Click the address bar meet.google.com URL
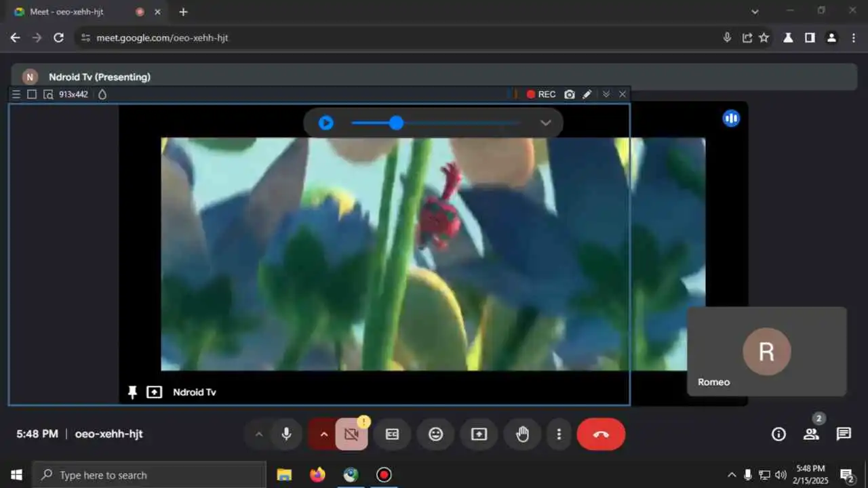This screenshot has height=488, width=868. click(x=162, y=38)
